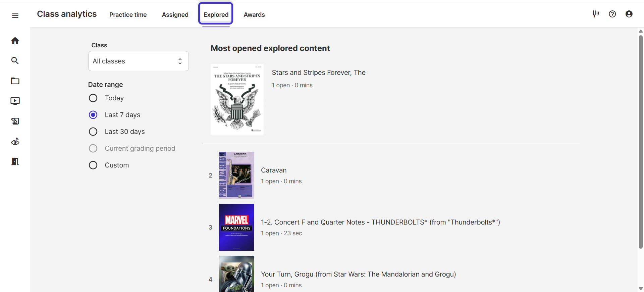Image resolution: width=644 pixels, height=292 pixels.
Task: Click the Marvel Foundations cover thumbnail
Action: (x=236, y=227)
